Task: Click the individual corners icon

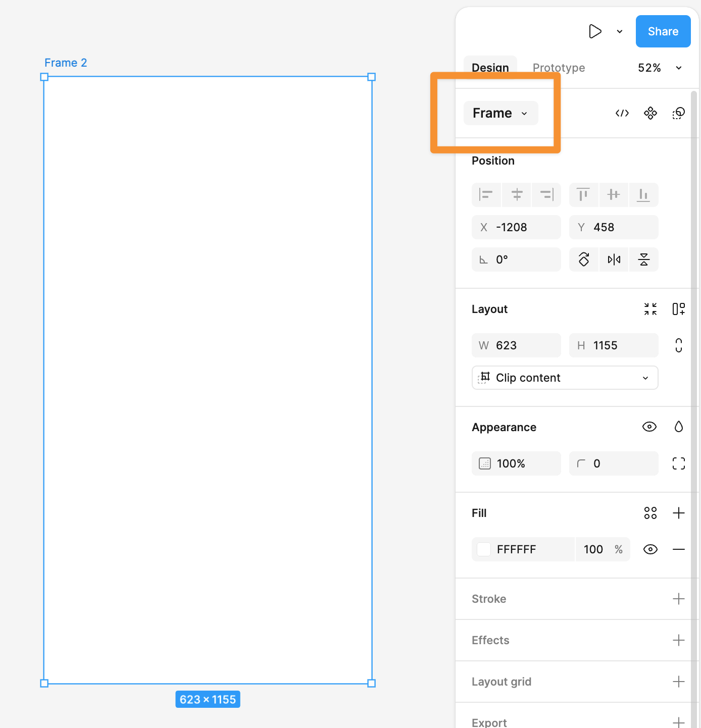Action: click(x=678, y=463)
